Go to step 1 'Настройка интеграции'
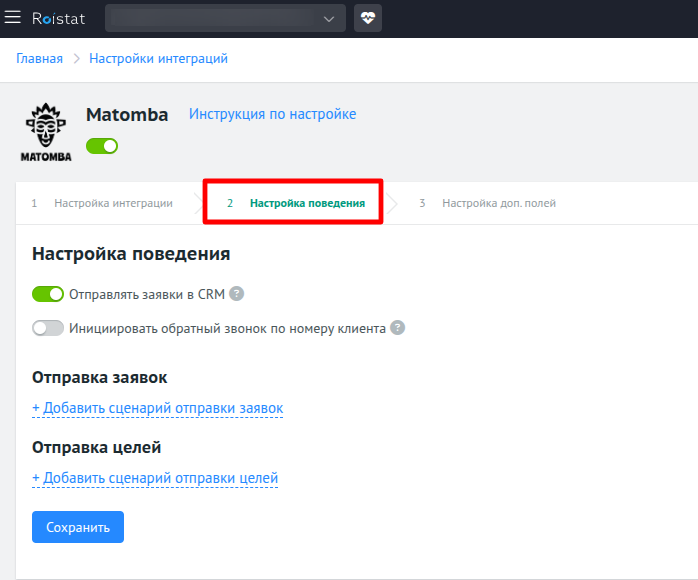The image size is (698, 580). 112,203
